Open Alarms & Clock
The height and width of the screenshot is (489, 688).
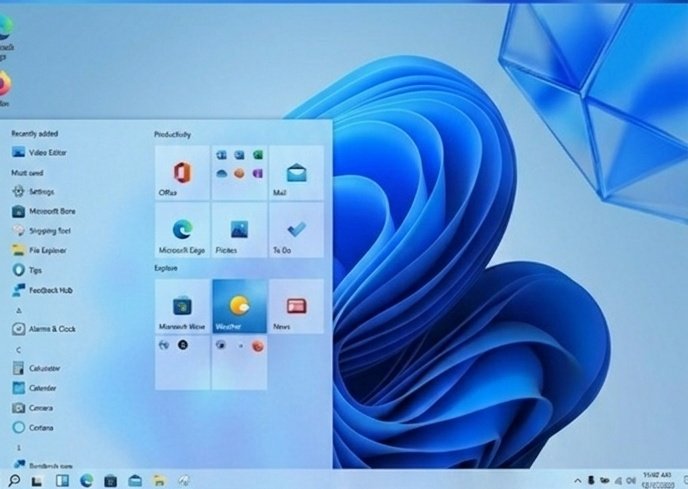click(x=44, y=329)
